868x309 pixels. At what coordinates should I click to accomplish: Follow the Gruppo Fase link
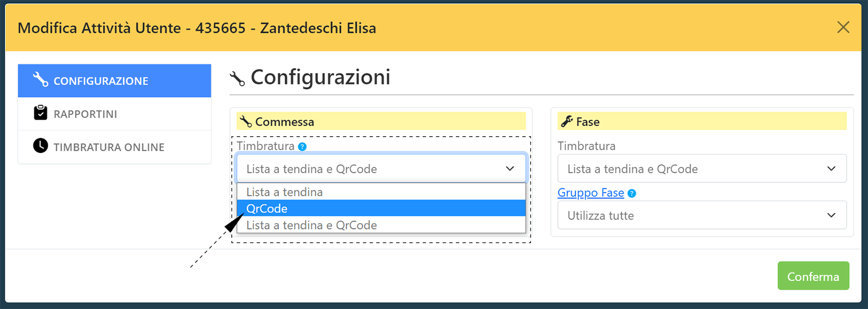point(590,193)
